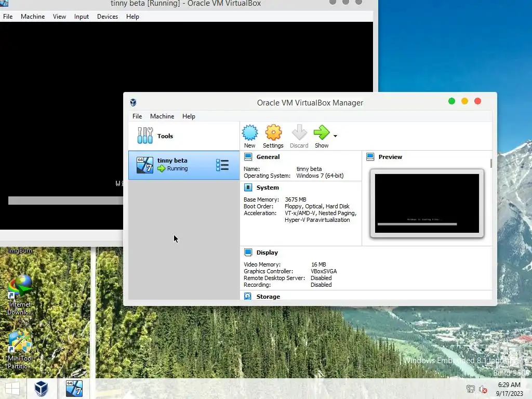Open View menu in tinny beta window
The image size is (532, 399).
click(59, 17)
